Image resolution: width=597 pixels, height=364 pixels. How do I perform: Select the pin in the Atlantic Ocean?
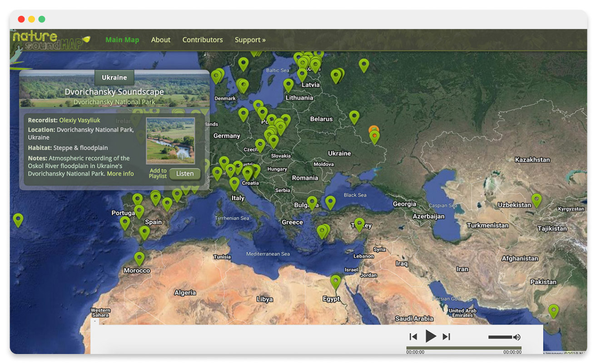[18, 219]
